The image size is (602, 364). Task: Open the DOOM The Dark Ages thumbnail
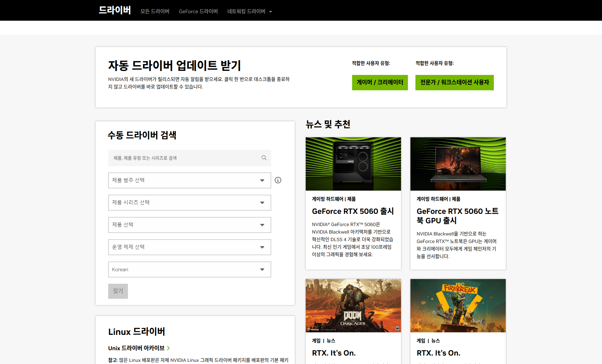(353, 306)
